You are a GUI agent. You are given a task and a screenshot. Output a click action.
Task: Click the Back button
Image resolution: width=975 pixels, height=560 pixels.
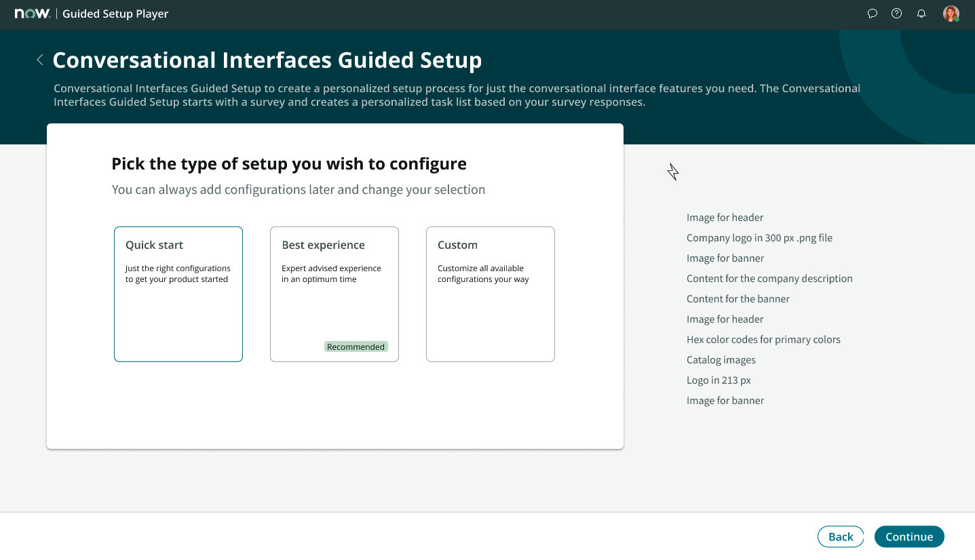[841, 536]
